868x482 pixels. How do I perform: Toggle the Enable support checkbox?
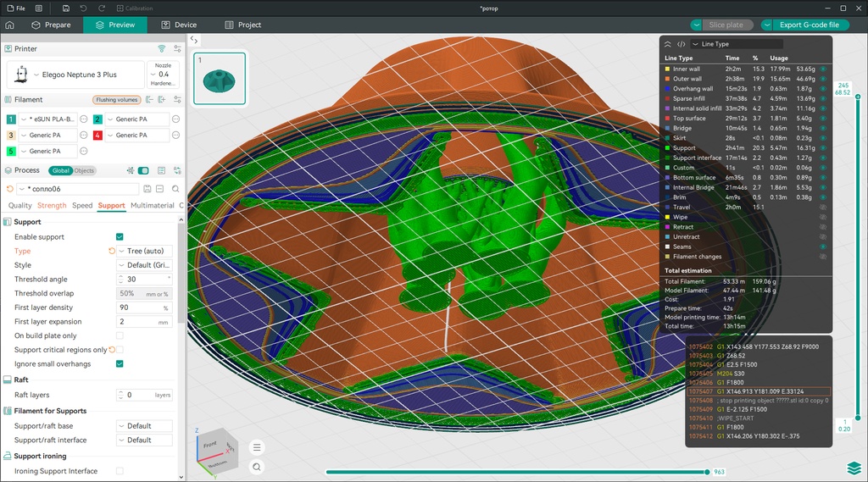(120, 237)
